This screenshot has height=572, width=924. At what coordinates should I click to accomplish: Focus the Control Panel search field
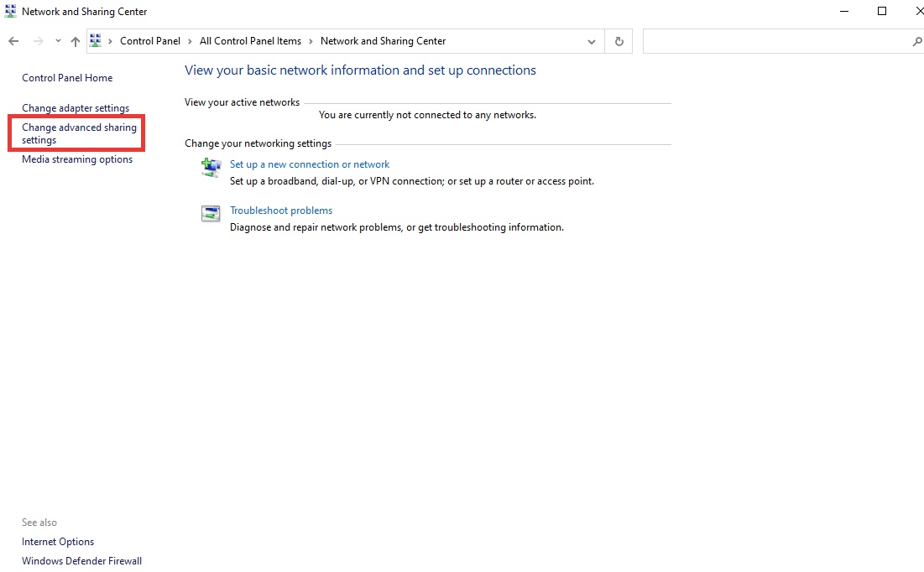776,41
